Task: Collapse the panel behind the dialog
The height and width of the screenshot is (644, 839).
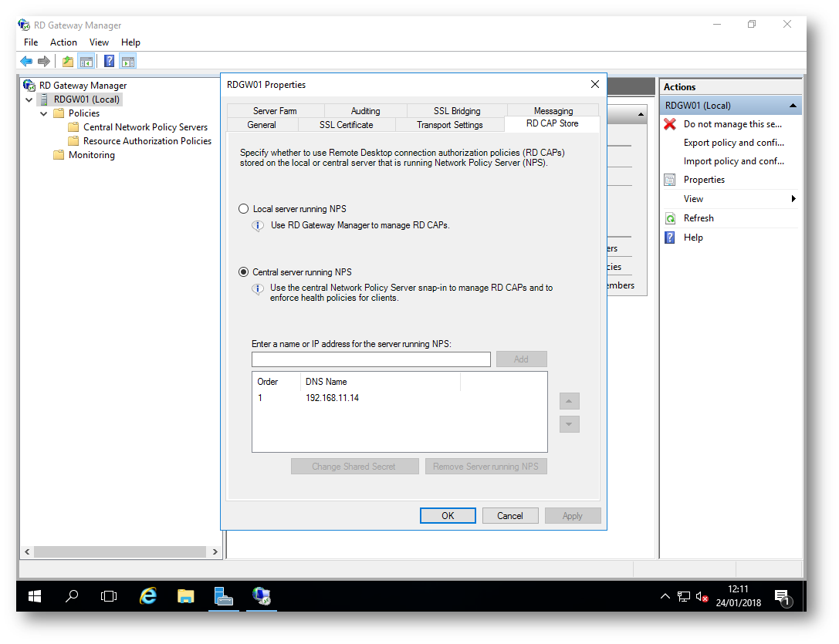Action: 641,114
